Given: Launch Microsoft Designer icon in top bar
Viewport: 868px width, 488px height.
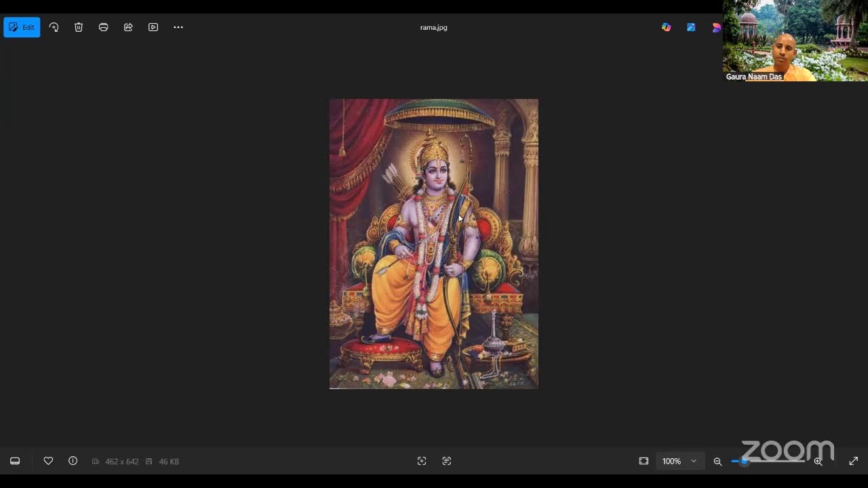Looking at the screenshot, I should [x=691, y=27].
